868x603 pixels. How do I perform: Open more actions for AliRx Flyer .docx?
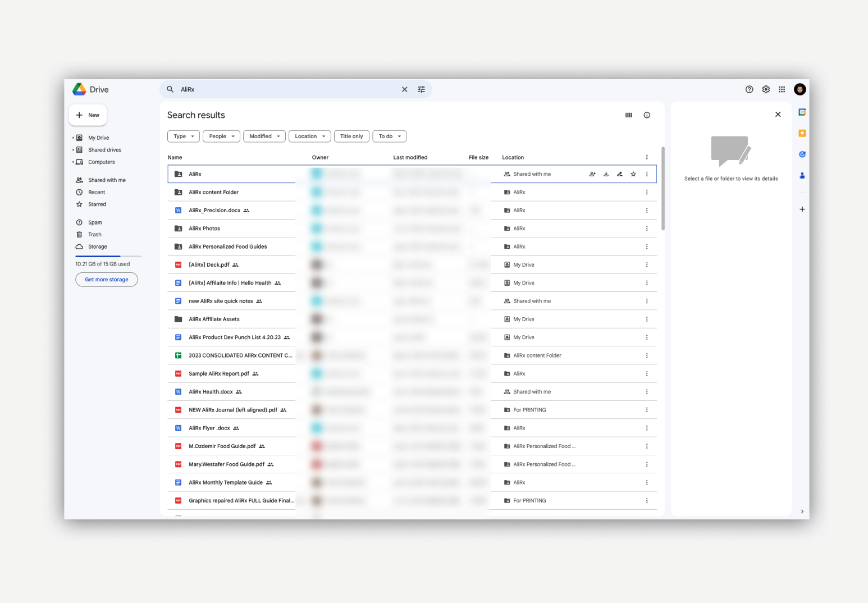(x=647, y=428)
